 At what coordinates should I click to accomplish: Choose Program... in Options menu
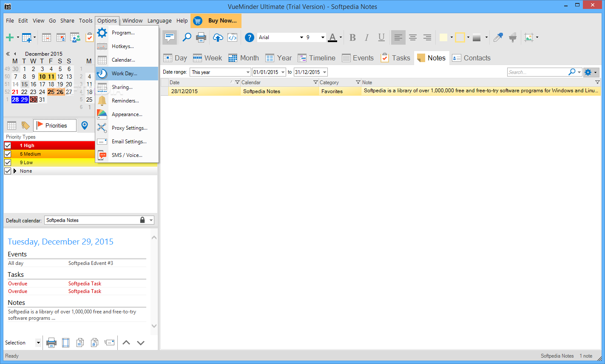[x=127, y=33]
